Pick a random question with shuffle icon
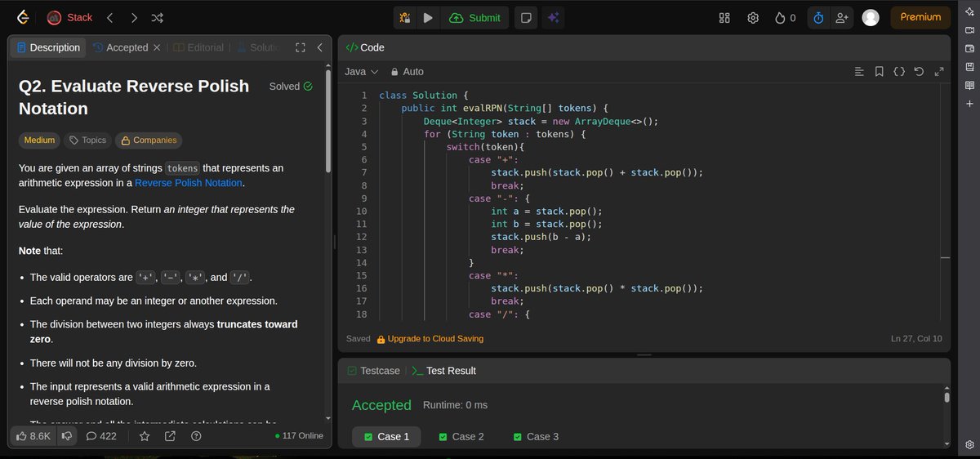 pos(158,17)
